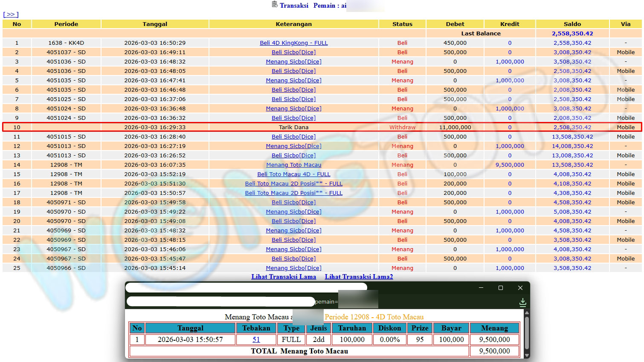The width and height of the screenshot is (644, 362).
Task: Open Lihat Transaksi Lama link
Action: click(x=284, y=277)
